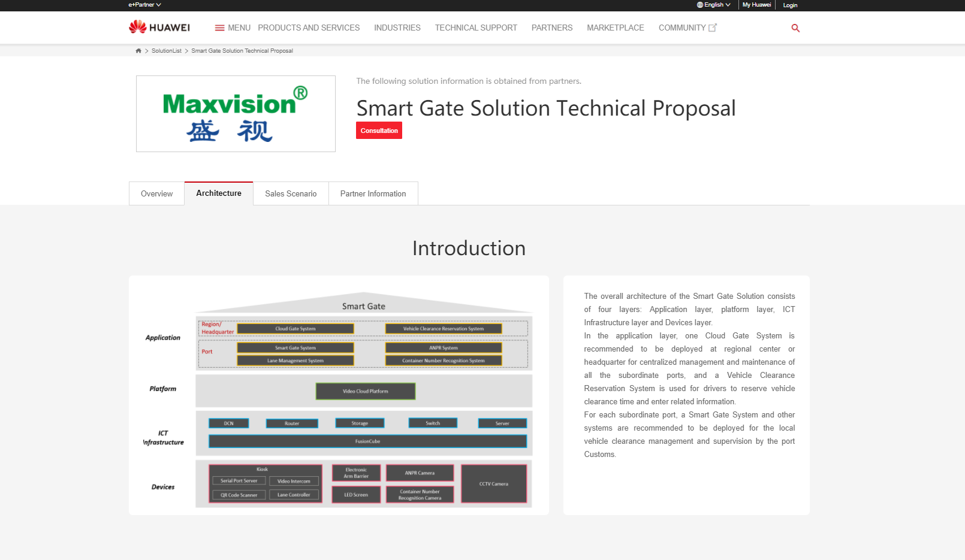Open the My Huawei link
This screenshot has height=560, width=965.
(x=756, y=5)
